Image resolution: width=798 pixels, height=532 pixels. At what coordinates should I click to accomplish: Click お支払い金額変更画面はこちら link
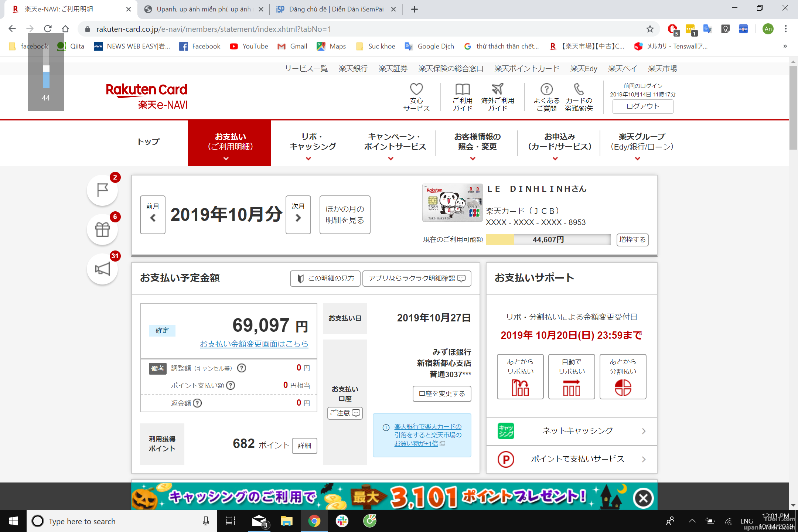pos(254,344)
